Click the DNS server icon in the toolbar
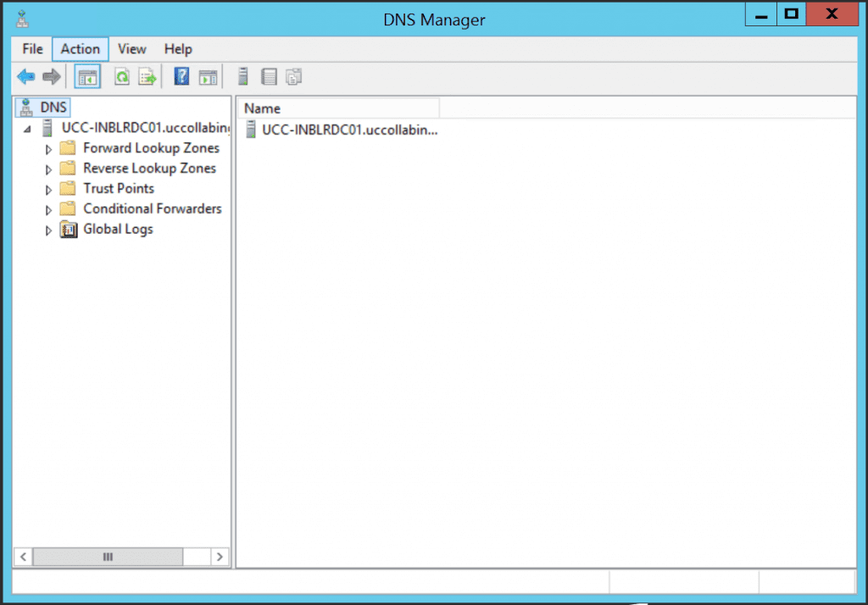Screen dimensions: 868x605 click(243, 76)
